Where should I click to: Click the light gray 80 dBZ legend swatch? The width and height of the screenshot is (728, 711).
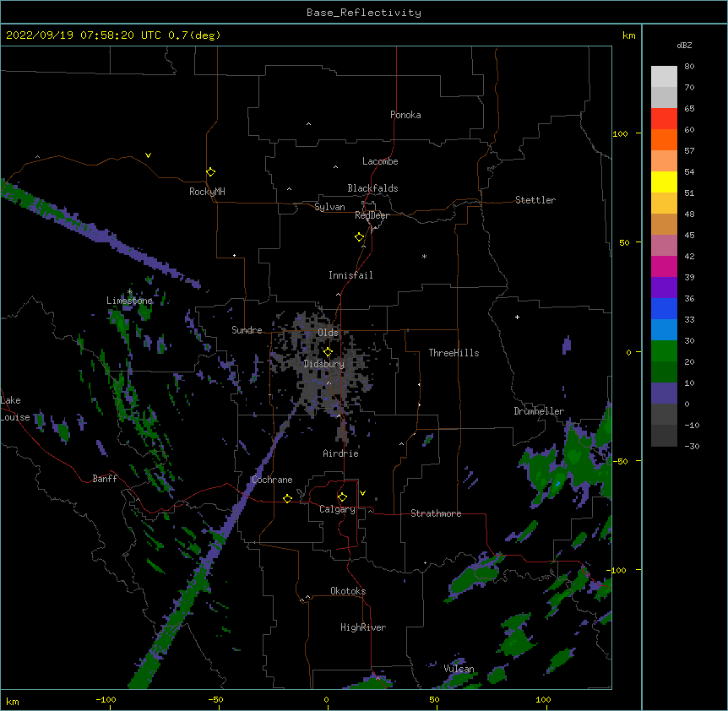[x=664, y=77]
